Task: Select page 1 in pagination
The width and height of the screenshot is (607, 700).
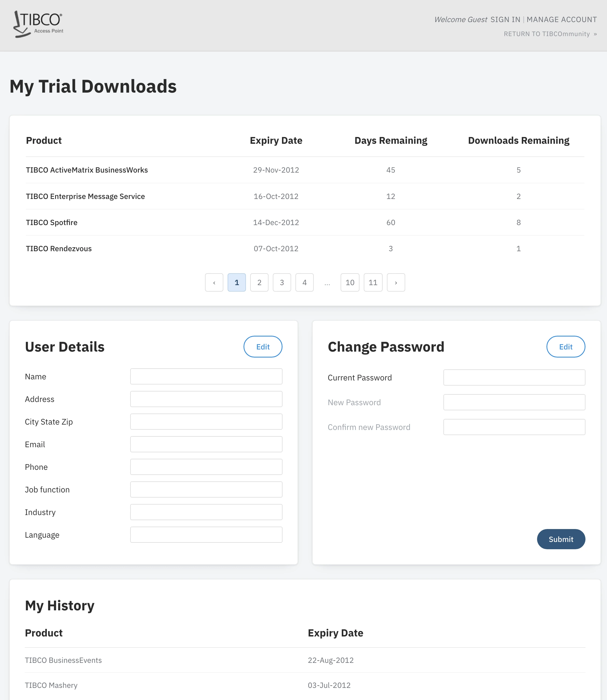Action: pos(237,282)
